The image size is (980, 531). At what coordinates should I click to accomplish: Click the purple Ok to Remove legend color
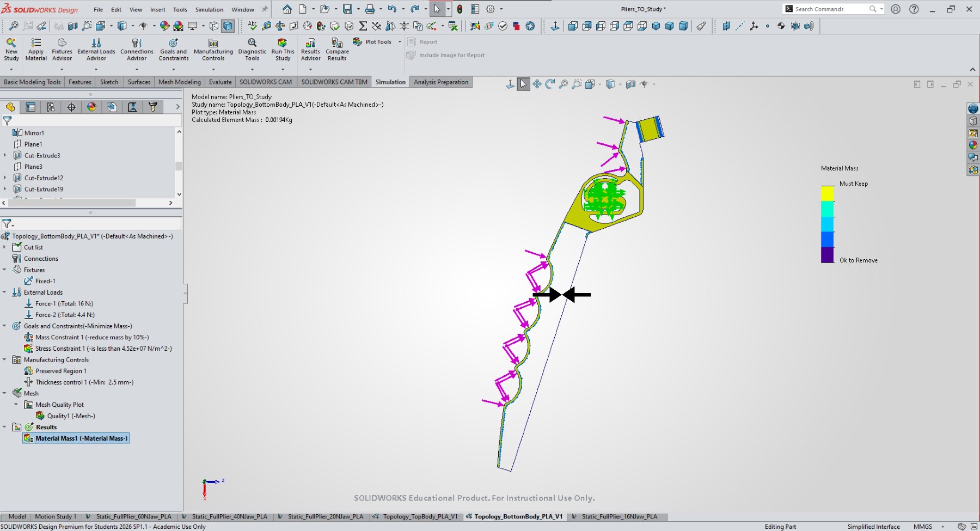(827, 255)
